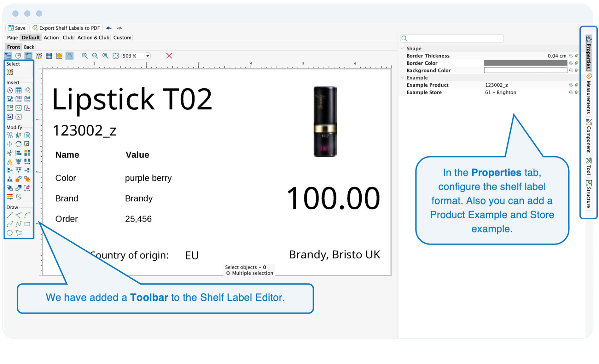The height and width of the screenshot is (364, 599).
Task: Insert an SVG graphic element
Action: (x=19, y=117)
